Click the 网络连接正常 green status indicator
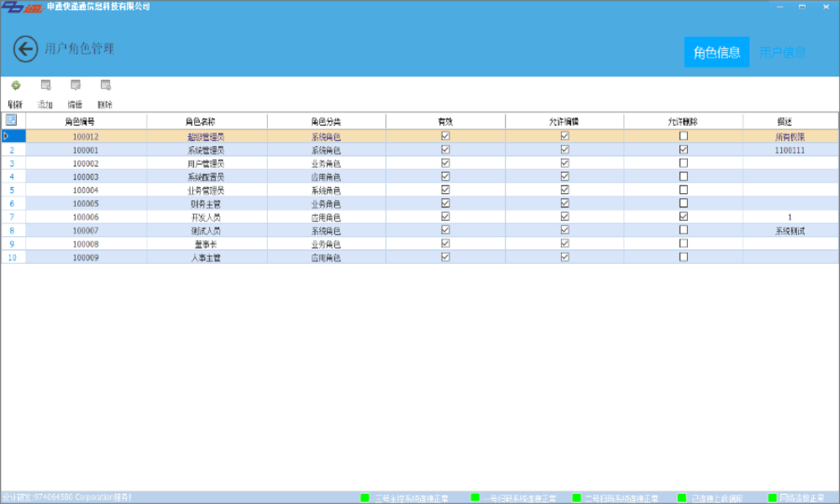This screenshot has height=504, width=840. point(773,498)
